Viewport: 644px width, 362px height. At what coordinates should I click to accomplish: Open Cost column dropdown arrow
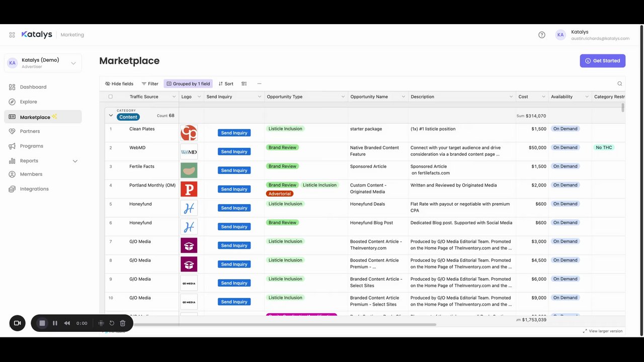pyautogui.click(x=544, y=97)
